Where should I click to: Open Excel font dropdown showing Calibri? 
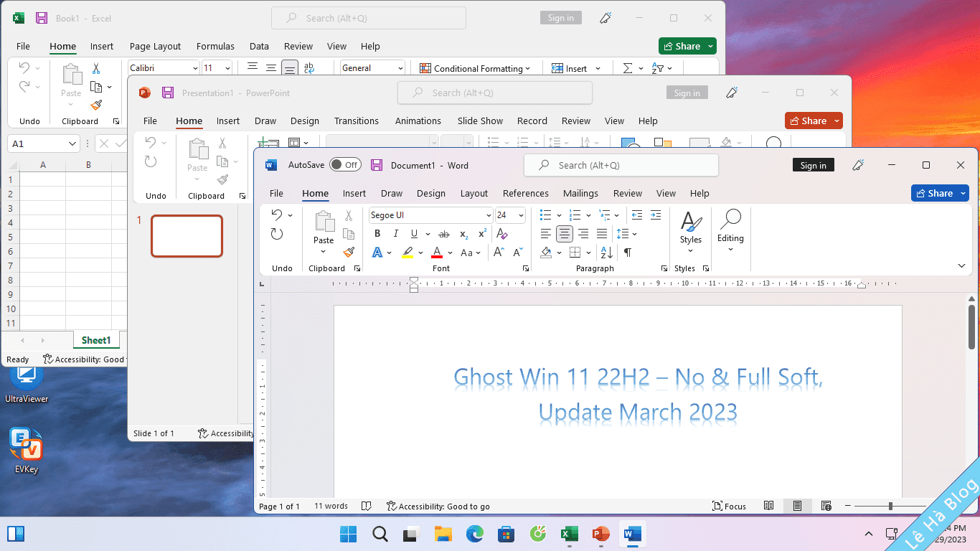[195, 68]
